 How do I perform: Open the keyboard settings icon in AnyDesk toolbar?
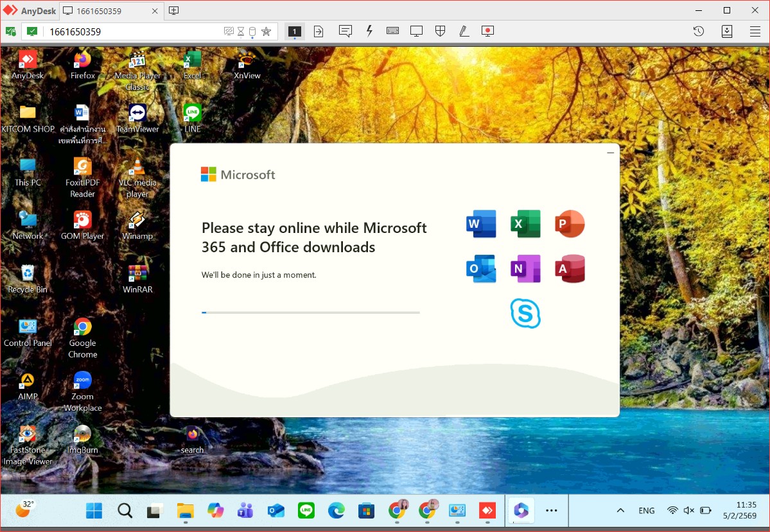coord(392,31)
